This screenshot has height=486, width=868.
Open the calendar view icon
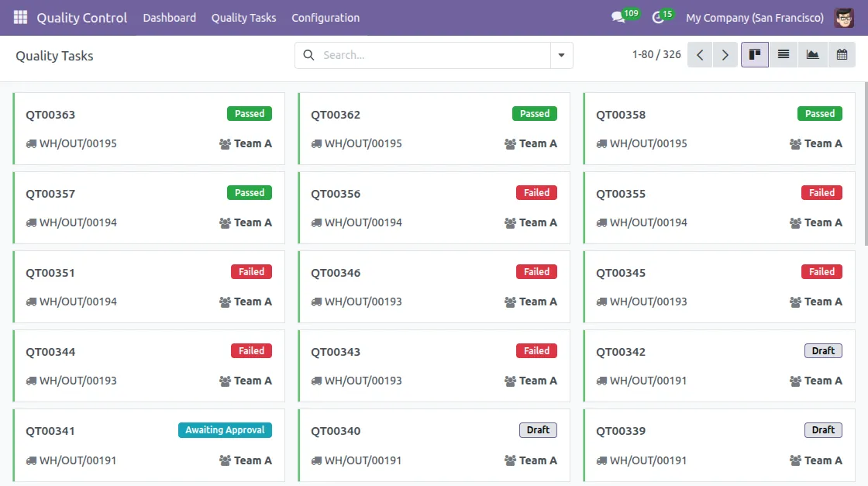(842, 54)
